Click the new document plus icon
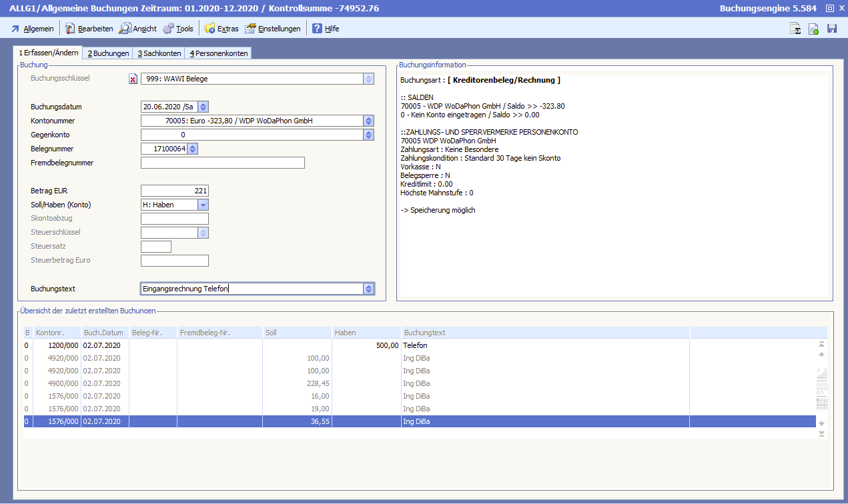This screenshot has width=848, height=504. (x=813, y=29)
